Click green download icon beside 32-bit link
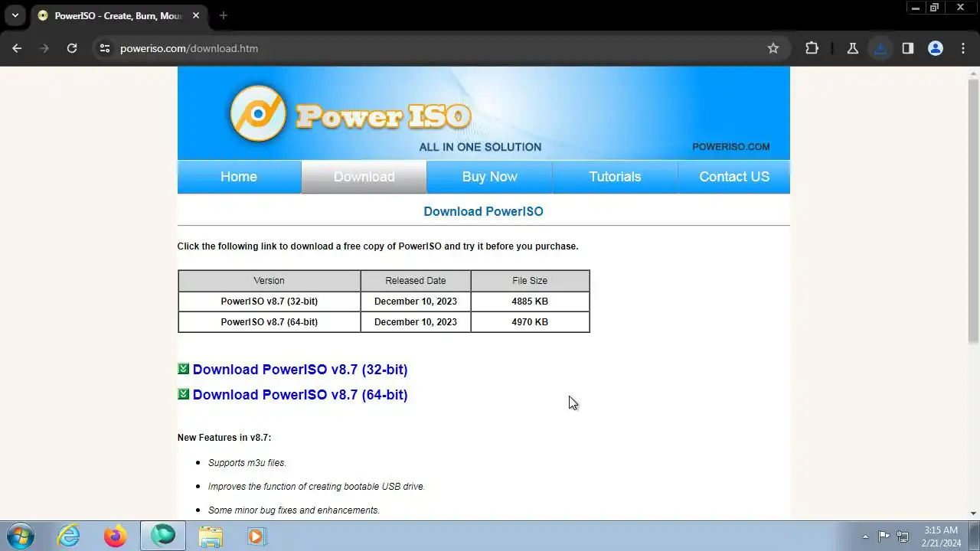The width and height of the screenshot is (980, 551). [183, 369]
